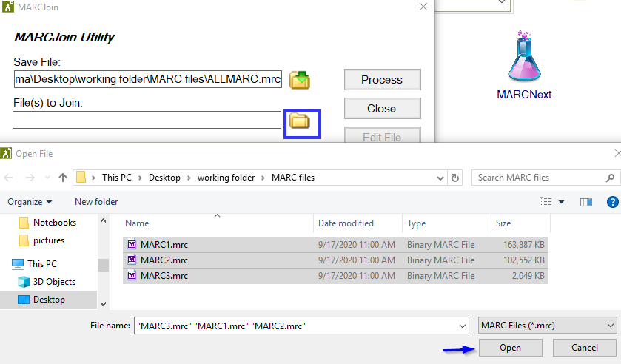Click the Edit File button
Image resolution: width=621 pixels, height=364 pixels.
pos(382,135)
